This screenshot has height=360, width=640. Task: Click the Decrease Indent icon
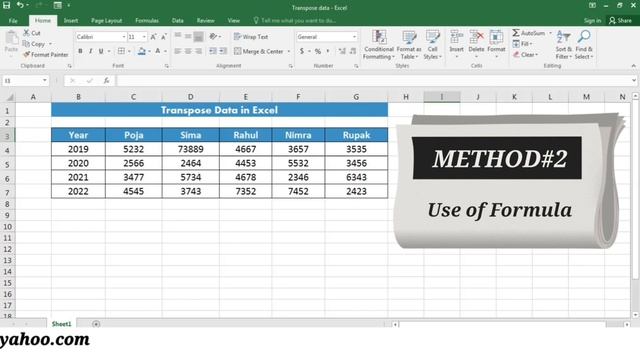coord(213,51)
